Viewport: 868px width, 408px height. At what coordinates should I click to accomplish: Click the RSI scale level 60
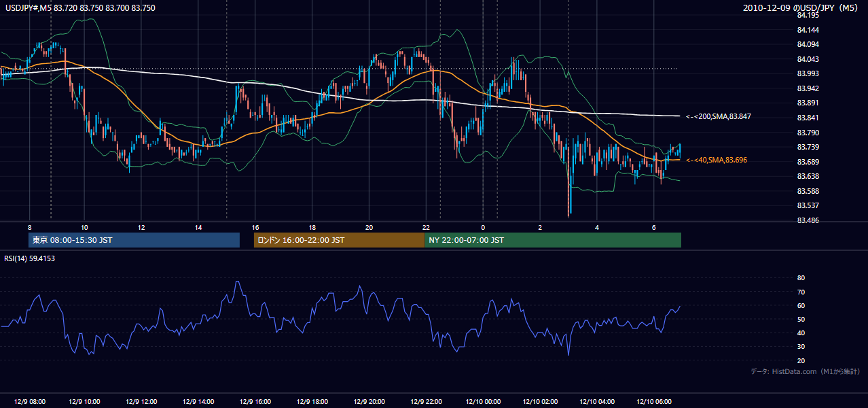click(801, 305)
